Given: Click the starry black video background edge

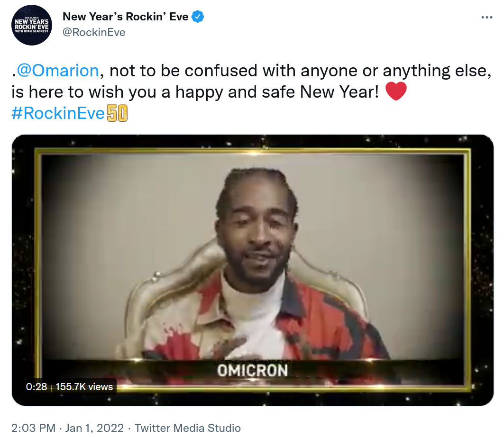Looking at the screenshot, I should pyautogui.click(x=22, y=270).
